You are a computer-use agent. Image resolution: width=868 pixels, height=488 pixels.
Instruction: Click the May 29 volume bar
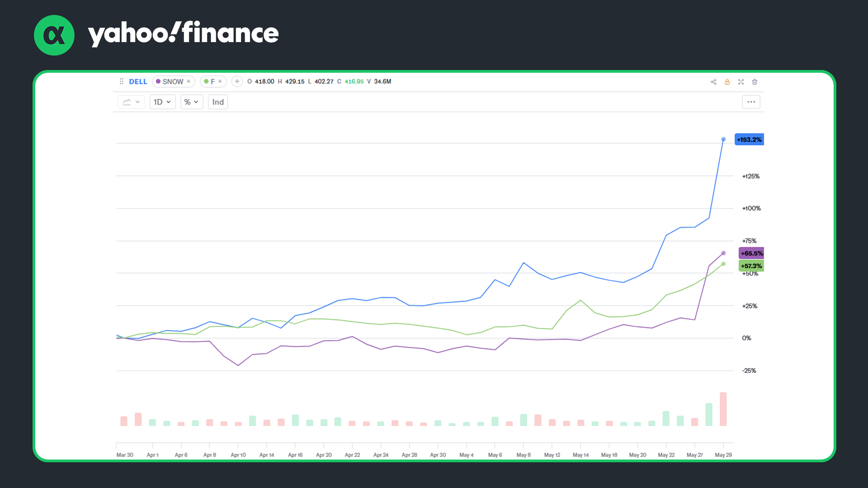pyautogui.click(x=723, y=409)
